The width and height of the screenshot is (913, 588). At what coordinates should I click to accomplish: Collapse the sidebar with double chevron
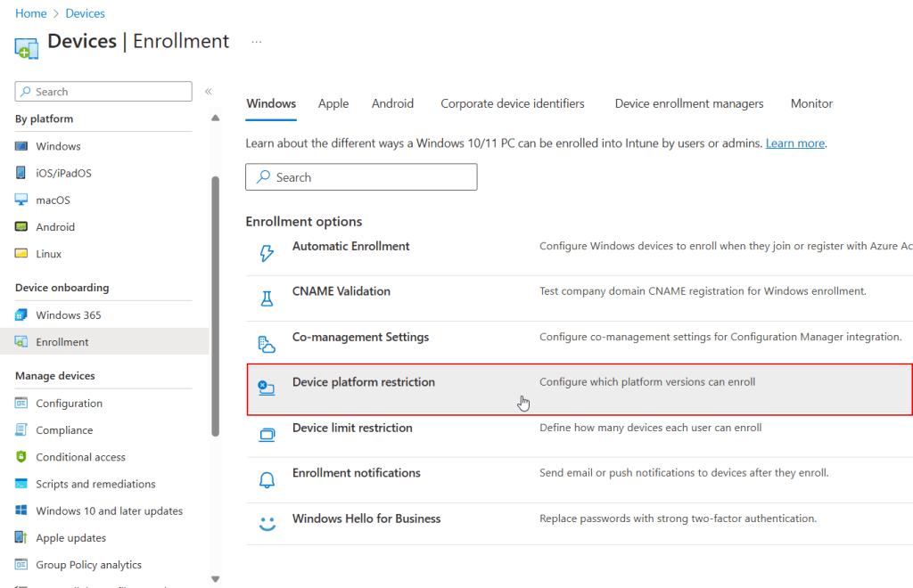208,92
